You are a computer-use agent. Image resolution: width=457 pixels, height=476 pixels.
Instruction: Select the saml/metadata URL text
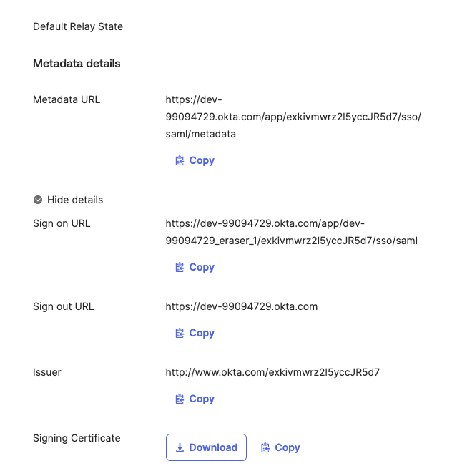pos(293,117)
